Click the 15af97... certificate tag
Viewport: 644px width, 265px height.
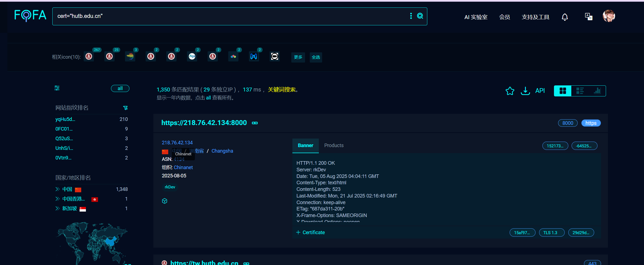(x=522, y=233)
